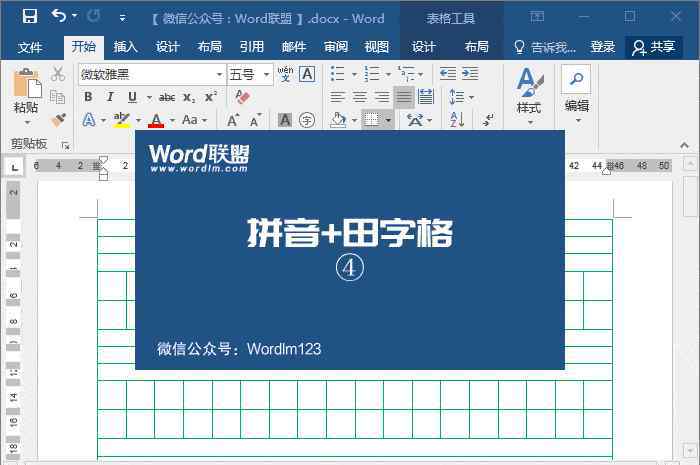Cut selection with the scissors icon
The width and height of the screenshot is (700, 465).
pos(58,74)
